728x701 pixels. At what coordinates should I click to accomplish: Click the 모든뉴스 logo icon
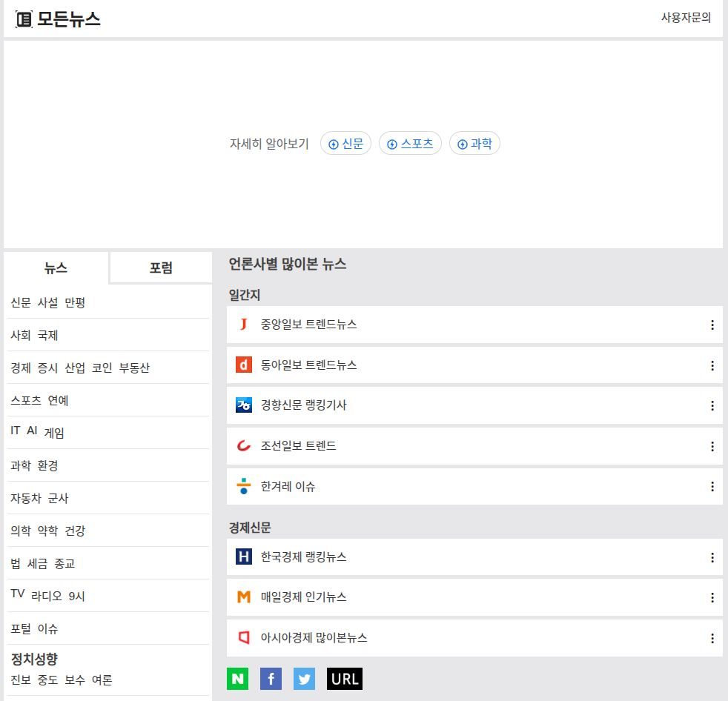coord(23,20)
